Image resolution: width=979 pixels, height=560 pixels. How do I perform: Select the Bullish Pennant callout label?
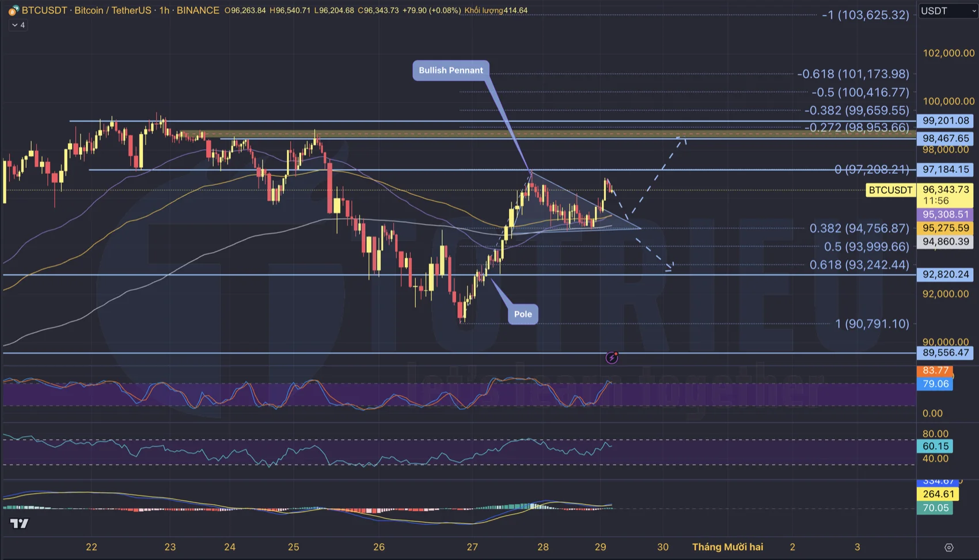pos(451,70)
